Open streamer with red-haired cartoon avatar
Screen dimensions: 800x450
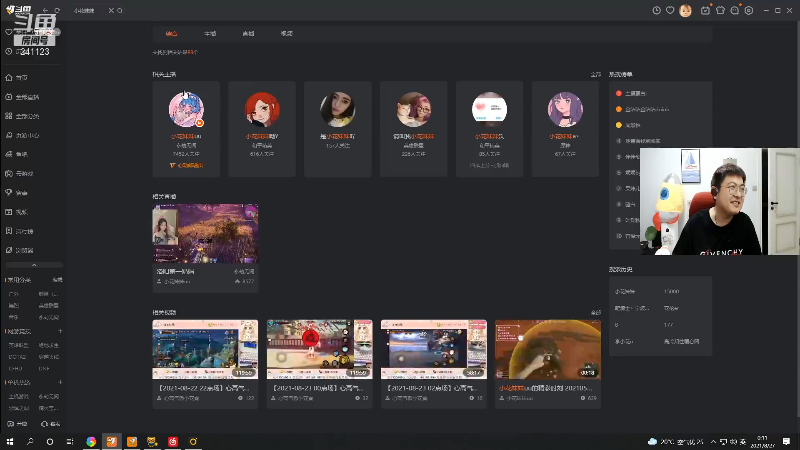pyautogui.click(x=262, y=109)
